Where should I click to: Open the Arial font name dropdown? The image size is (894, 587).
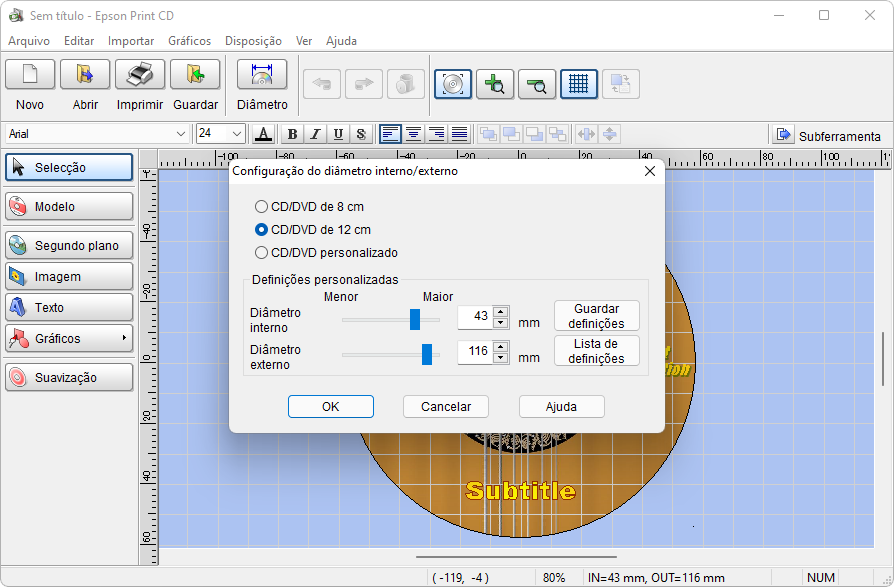(x=181, y=134)
